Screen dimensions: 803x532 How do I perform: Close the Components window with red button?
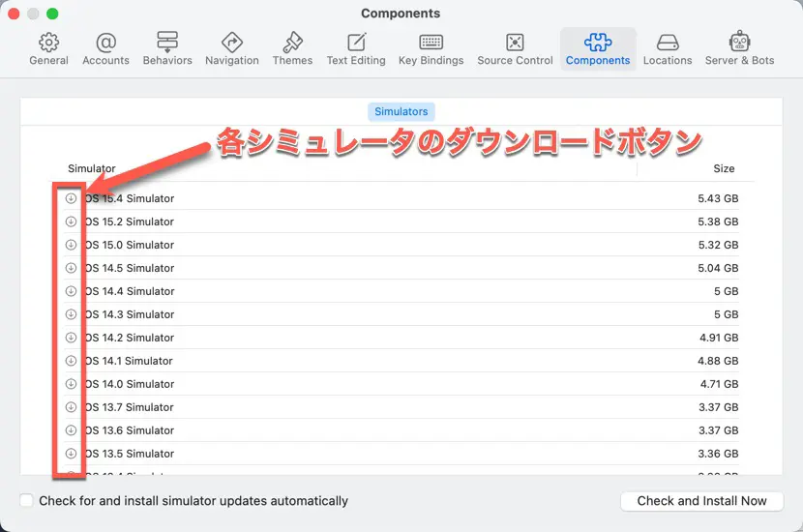click(14, 14)
